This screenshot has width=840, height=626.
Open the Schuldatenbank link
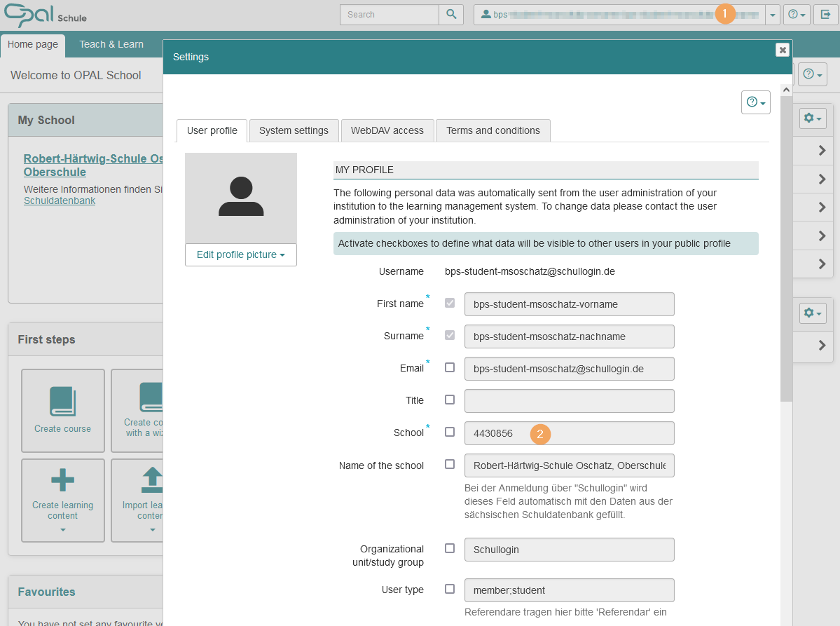point(60,200)
